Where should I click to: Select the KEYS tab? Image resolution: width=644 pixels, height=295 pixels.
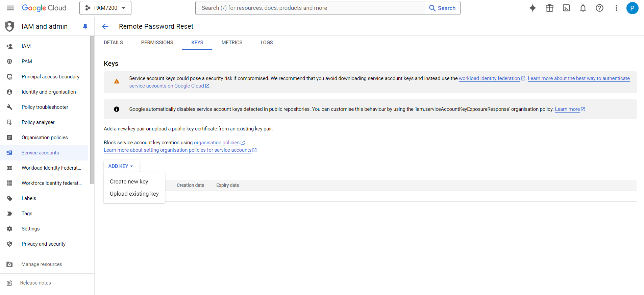coord(197,43)
